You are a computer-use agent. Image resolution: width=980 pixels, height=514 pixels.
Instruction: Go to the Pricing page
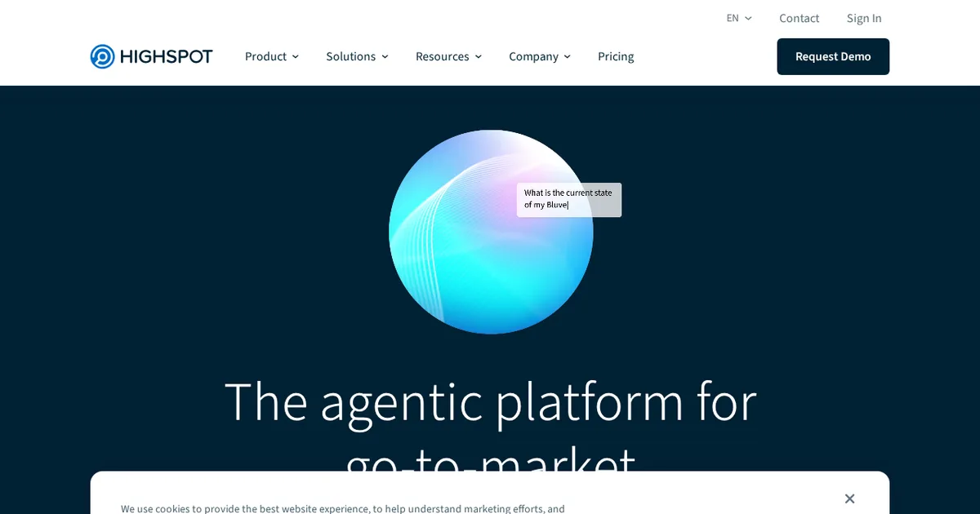click(616, 56)
